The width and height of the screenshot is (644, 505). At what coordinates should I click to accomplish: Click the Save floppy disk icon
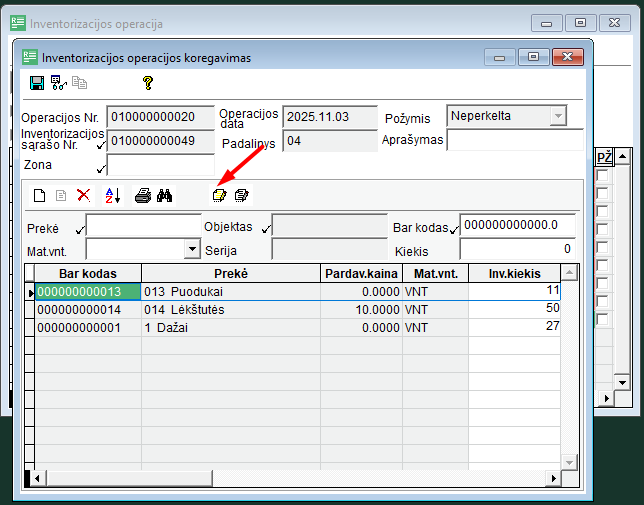pos(37,83)
